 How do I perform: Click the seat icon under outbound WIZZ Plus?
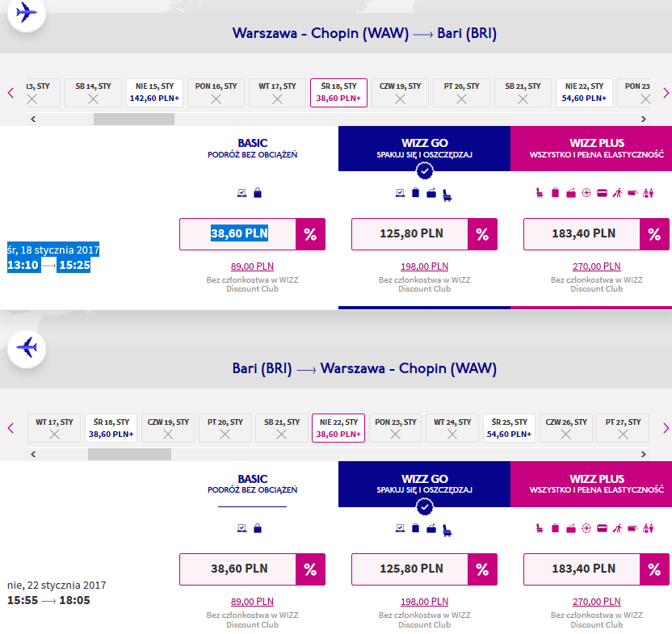coord(540,193)
